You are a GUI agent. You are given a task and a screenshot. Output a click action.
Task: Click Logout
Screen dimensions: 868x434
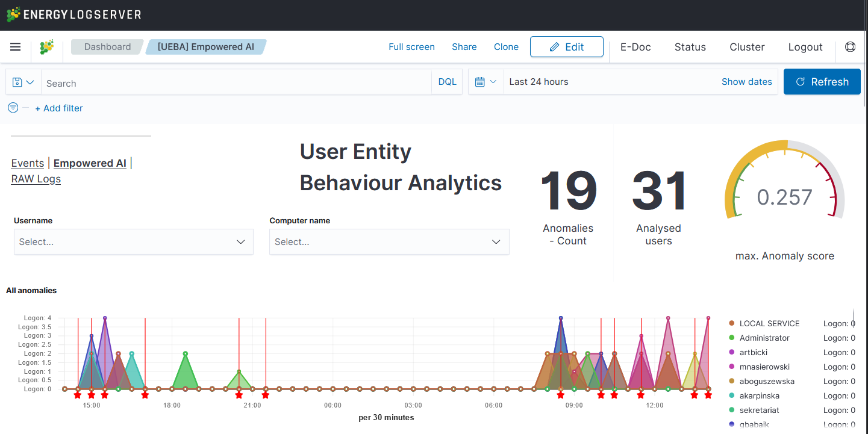click(x=805, y=47)
